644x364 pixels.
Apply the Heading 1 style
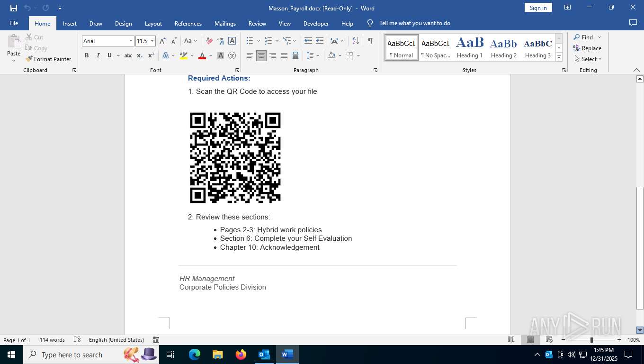click(x=469, y=47)
